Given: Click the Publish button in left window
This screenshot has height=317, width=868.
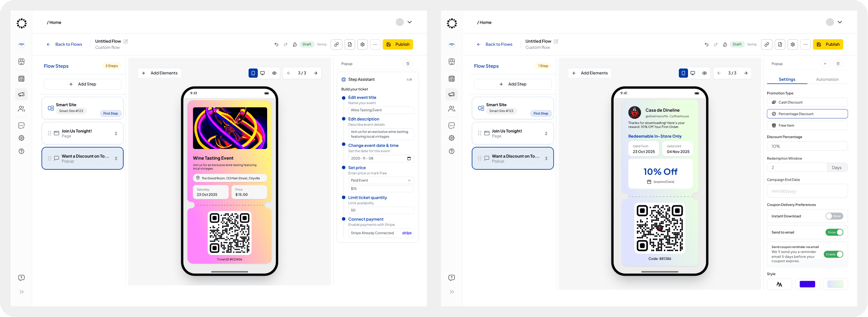Looking at the screenshot, I should pos(398,44).
